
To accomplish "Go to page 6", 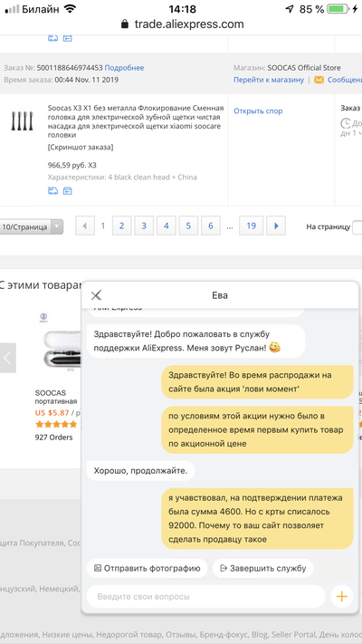I will 211,226.
